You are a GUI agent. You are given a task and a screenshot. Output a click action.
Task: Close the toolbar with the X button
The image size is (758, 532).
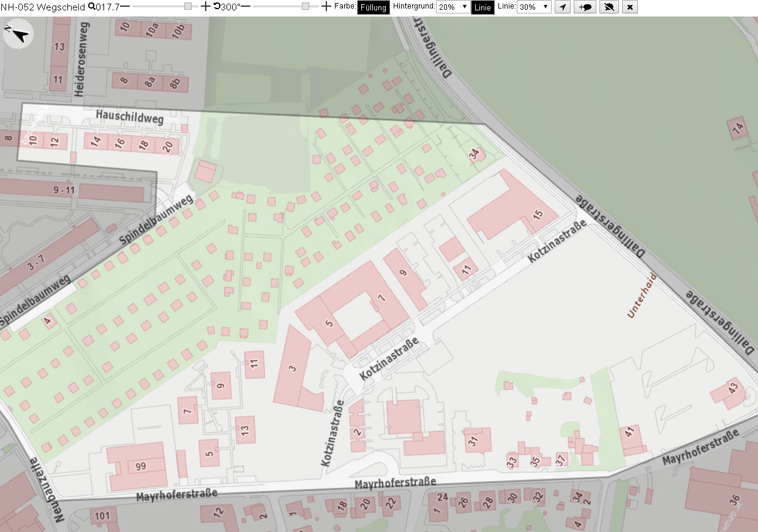click(x=630, y=7)
